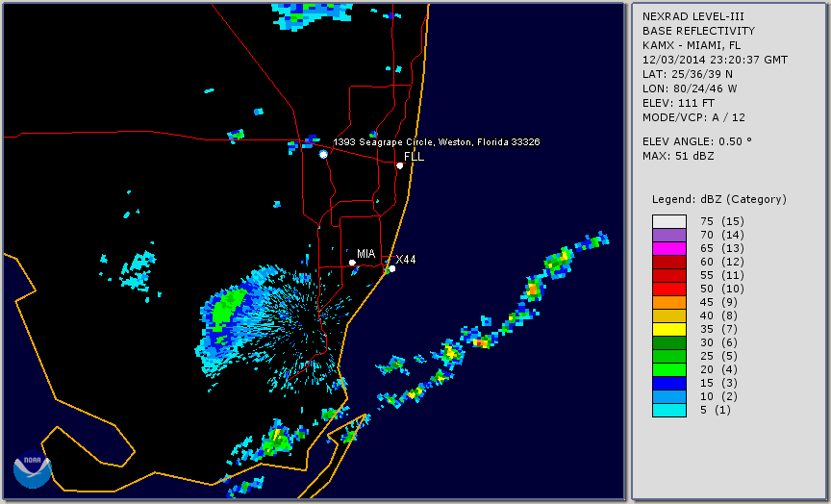Click the 12/03/2014 23:20:37 GMT timestamp
The image size is (831, 504).
tap(715, 60)
